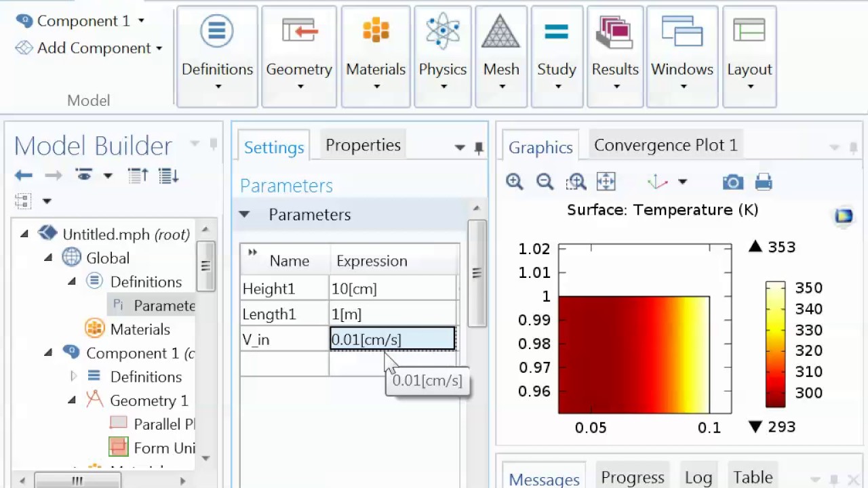The height and width of the screenshot is (488, 868).
Task: Open the Materials ribbon menu
Action: 376,56
